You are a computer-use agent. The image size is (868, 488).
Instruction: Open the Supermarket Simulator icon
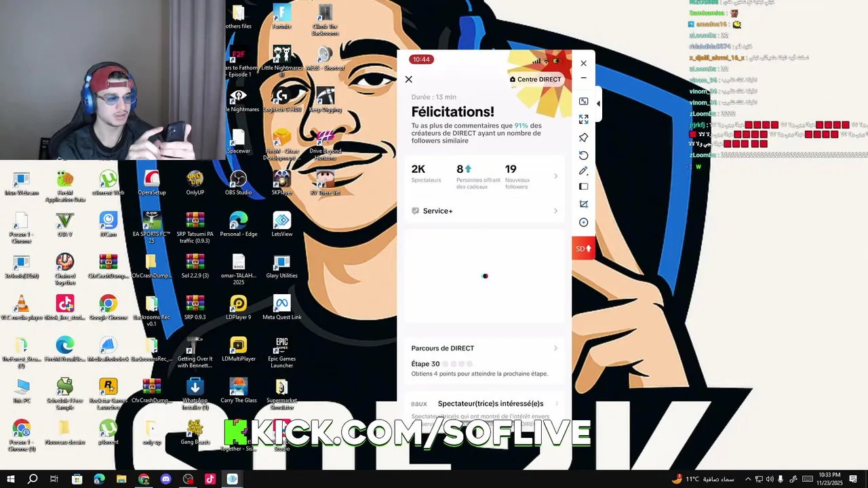[x=281, y=394]
